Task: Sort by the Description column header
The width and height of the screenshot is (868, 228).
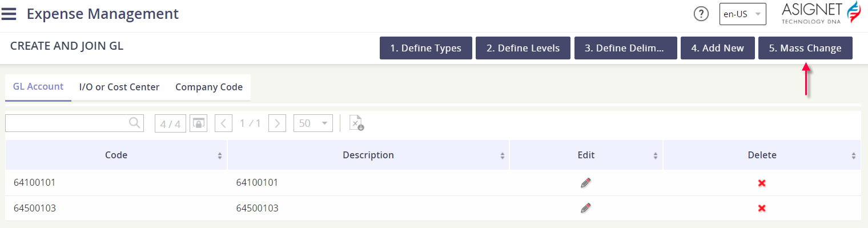Action: coord(368,155)
